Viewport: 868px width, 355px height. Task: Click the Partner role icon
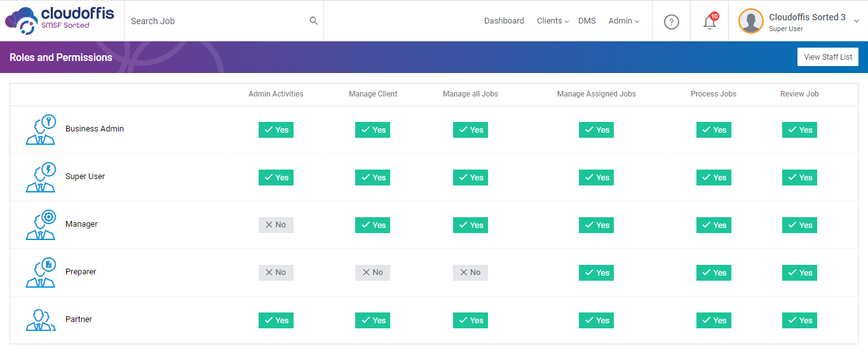(41, 319)
